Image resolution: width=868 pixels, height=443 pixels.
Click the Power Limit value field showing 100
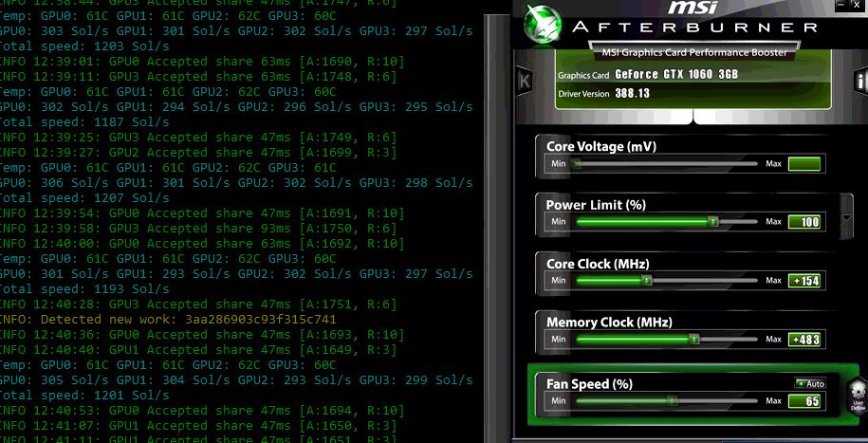point(803,222)
